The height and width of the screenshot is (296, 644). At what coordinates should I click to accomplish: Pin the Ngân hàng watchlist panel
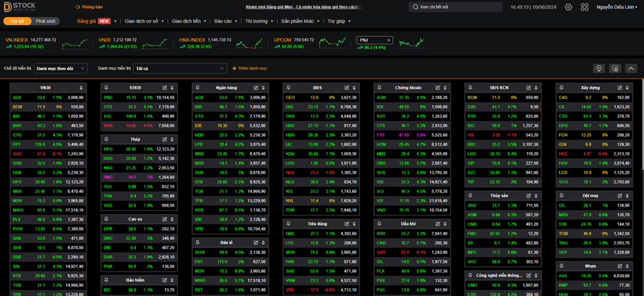pyautogui.click(x=197, y=88)
